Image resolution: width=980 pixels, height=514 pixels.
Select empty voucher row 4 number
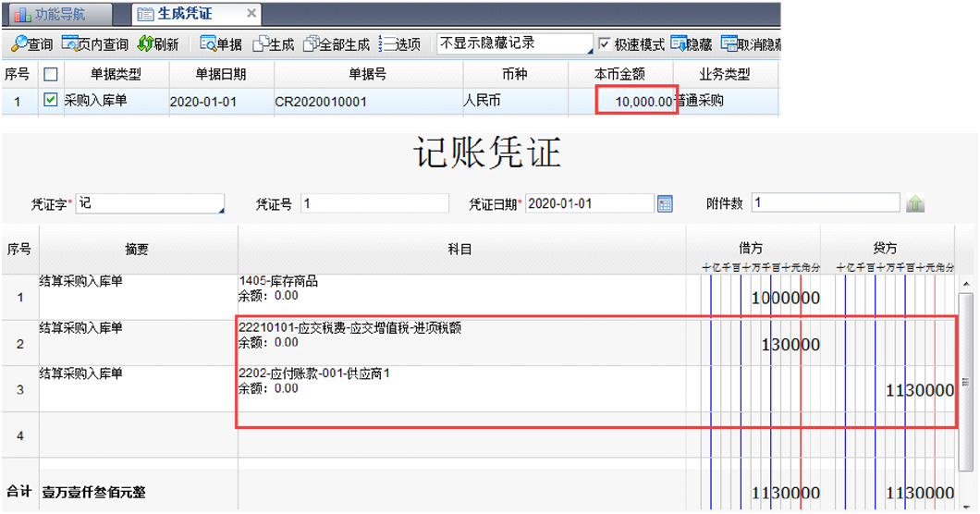pyautogui.click(x=20, y=435)
